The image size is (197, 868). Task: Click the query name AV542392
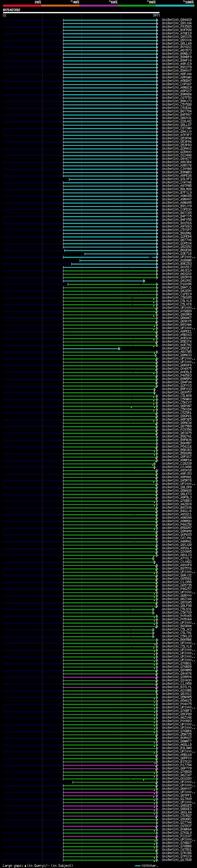click(11, 10)
